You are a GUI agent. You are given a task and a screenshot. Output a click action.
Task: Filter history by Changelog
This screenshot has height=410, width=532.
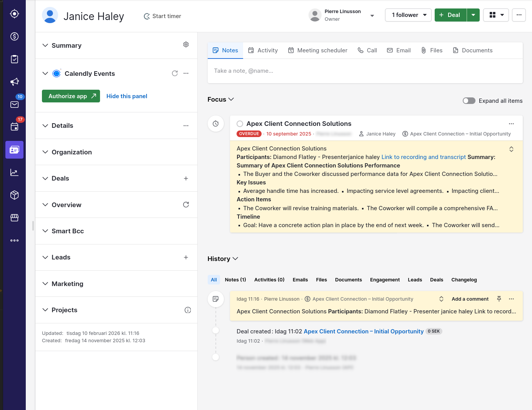pos(464,280)
